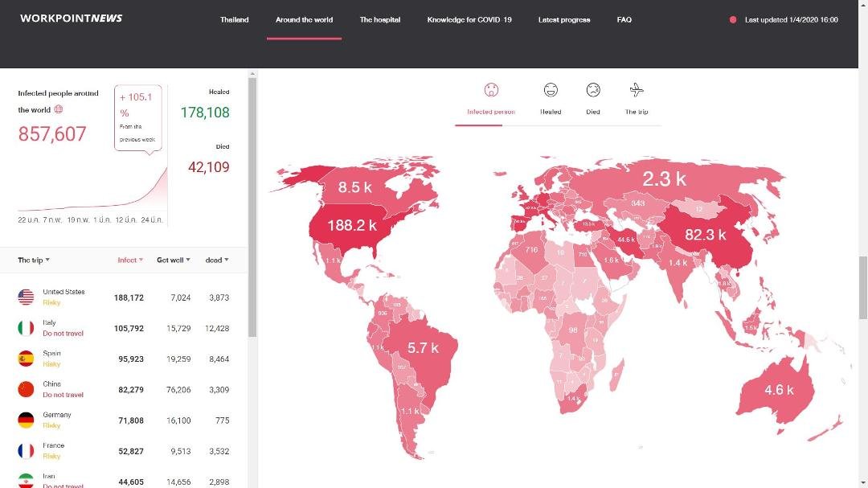Click France infected count 52,827
868x488 pixels.
pos(131,451)
